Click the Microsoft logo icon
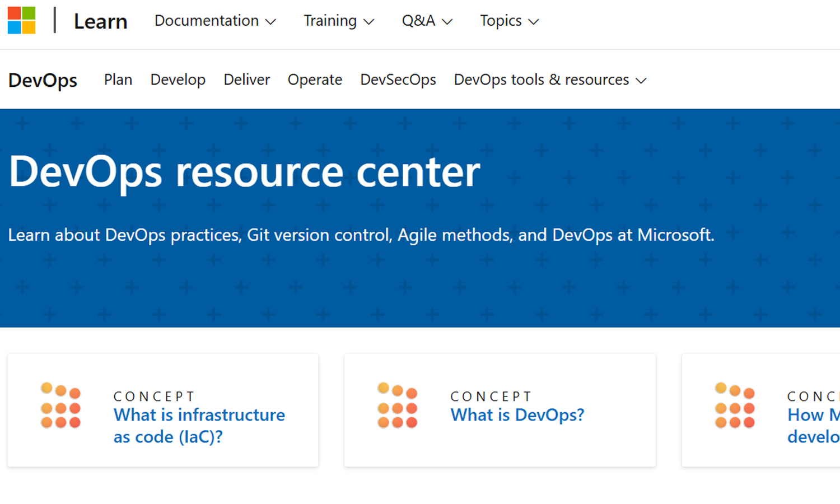This screenshot has height=504, width=840. 22,21
